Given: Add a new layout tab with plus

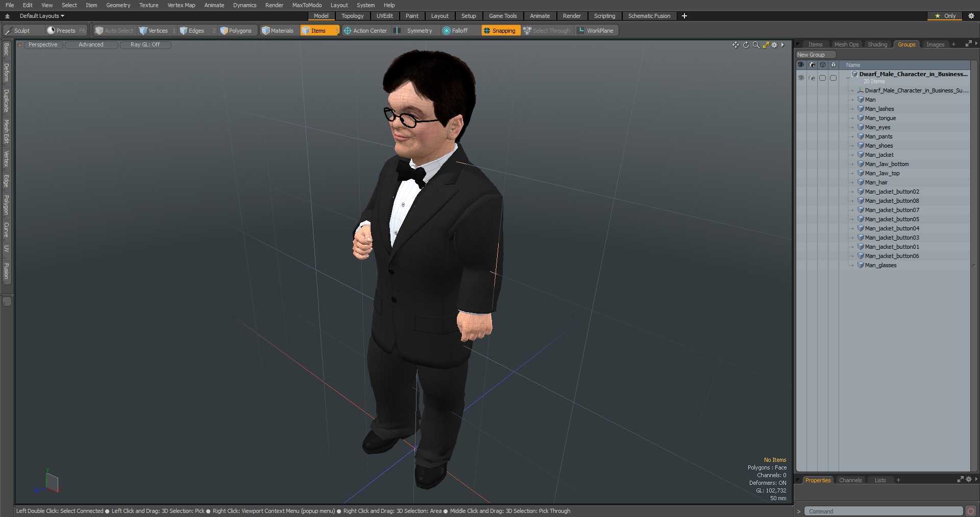Looking at the screenshot, I should click(x=684, y=16).
